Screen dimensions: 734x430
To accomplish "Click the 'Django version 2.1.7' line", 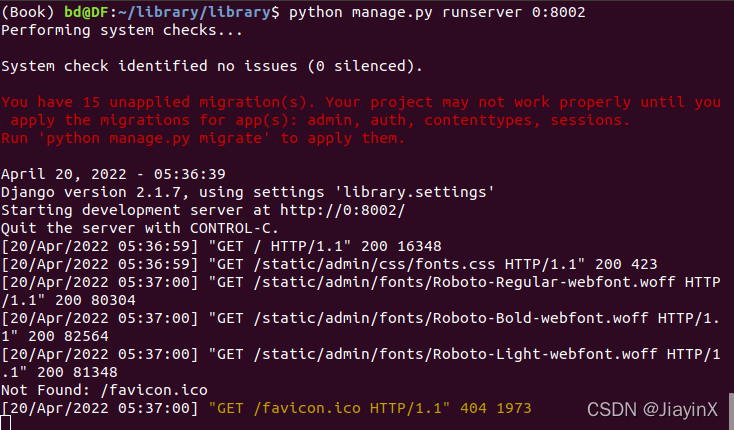I will pyautogui.click(x=248, y=192).
